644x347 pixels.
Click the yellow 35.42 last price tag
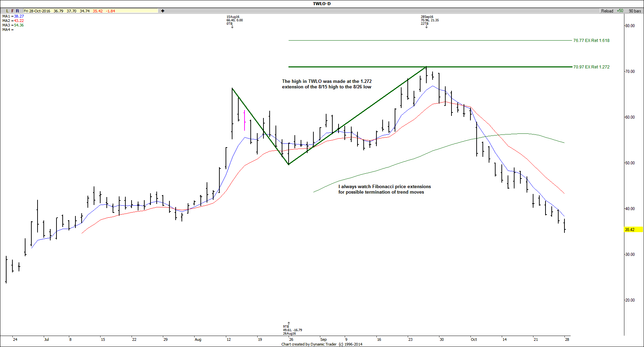633,230
